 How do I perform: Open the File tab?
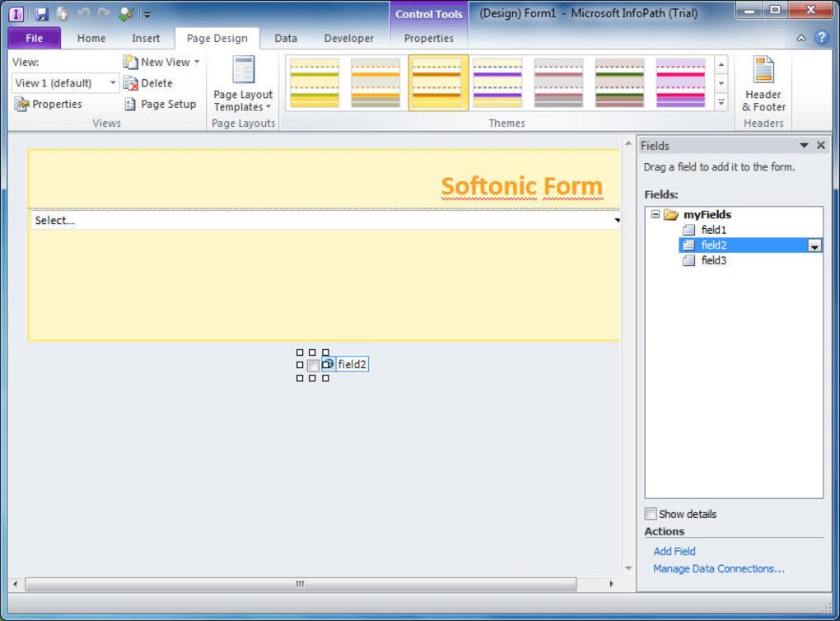35,38
